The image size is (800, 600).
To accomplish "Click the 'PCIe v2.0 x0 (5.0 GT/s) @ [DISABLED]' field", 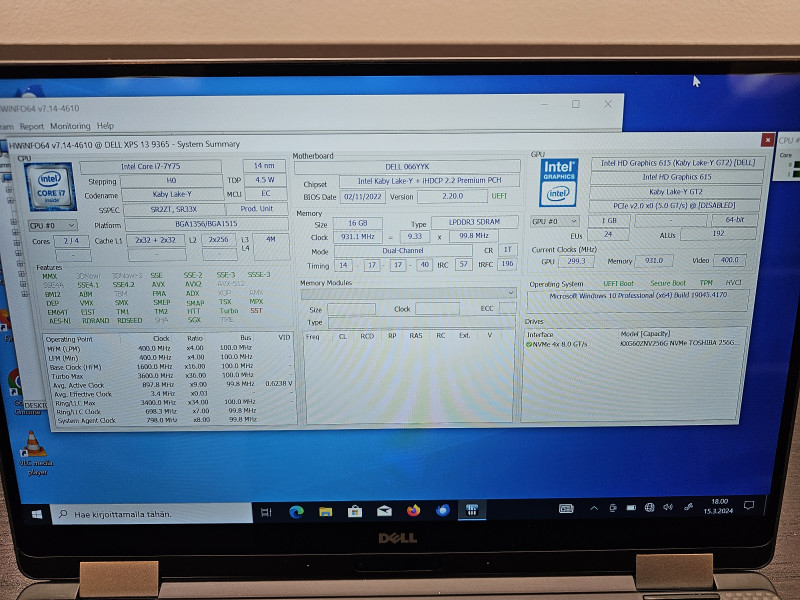I will [674, 205].
